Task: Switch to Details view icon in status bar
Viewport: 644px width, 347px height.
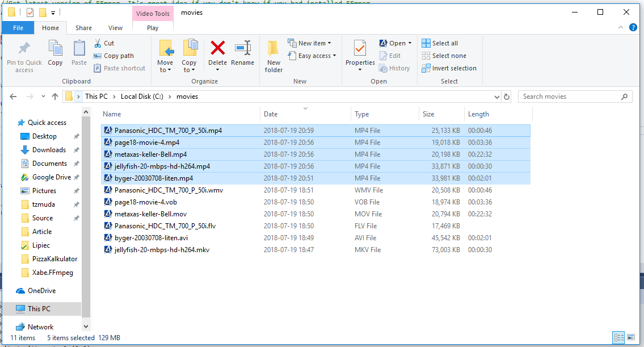Action: [x=618, y=337]
